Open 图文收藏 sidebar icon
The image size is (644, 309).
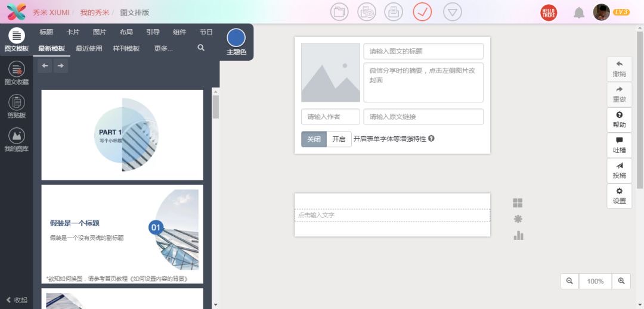point(17,73)
